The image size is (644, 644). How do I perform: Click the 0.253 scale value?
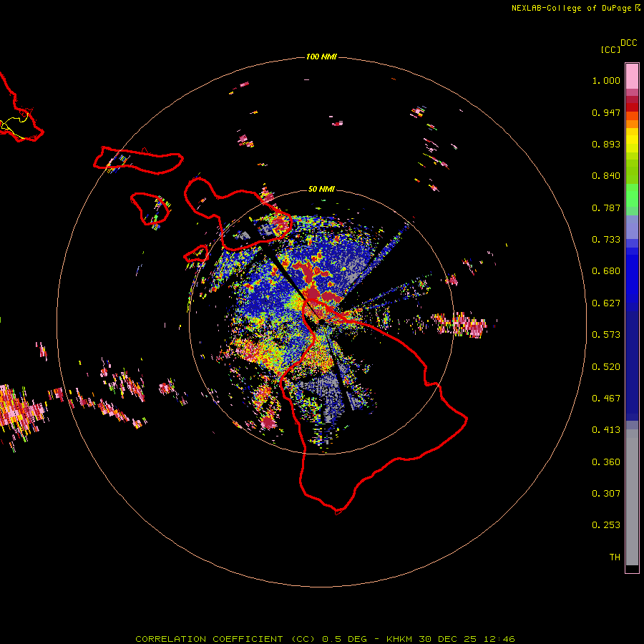click(606, 525)
